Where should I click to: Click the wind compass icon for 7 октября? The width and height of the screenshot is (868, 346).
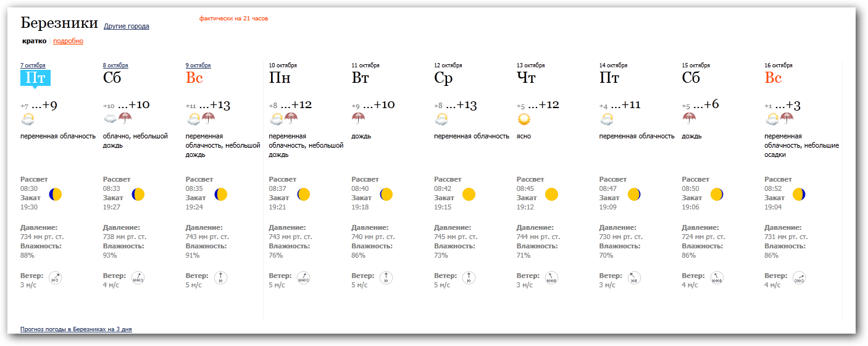55,278
